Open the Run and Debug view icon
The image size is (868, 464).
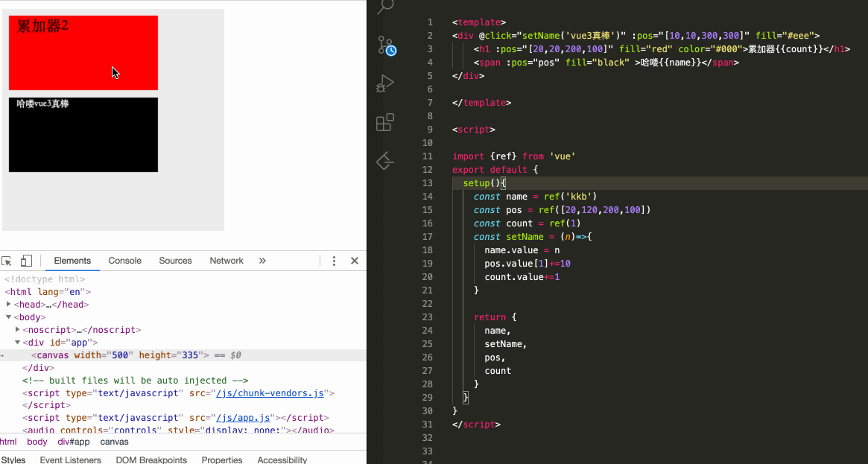click(384, 83)
